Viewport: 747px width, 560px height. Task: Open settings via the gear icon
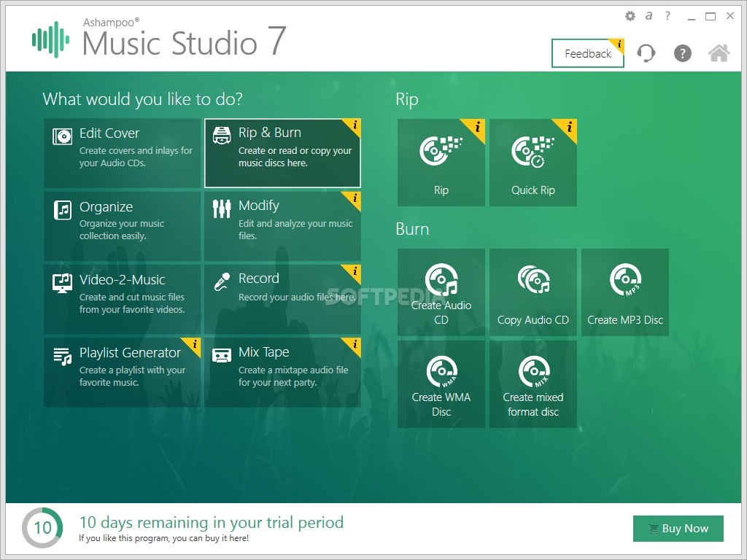[630, 16]
